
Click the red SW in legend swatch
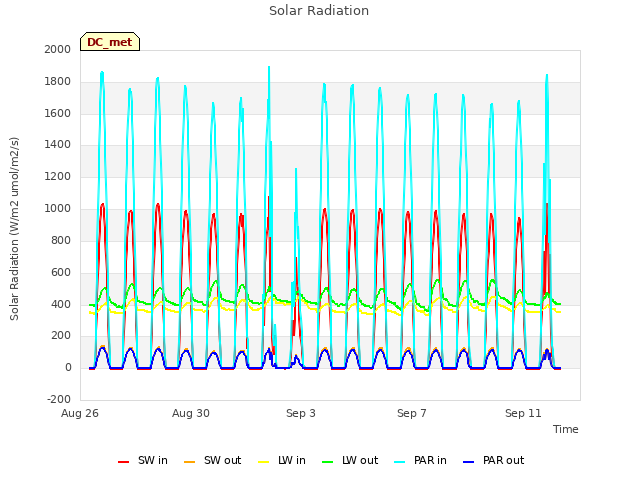tap(123, 462)
